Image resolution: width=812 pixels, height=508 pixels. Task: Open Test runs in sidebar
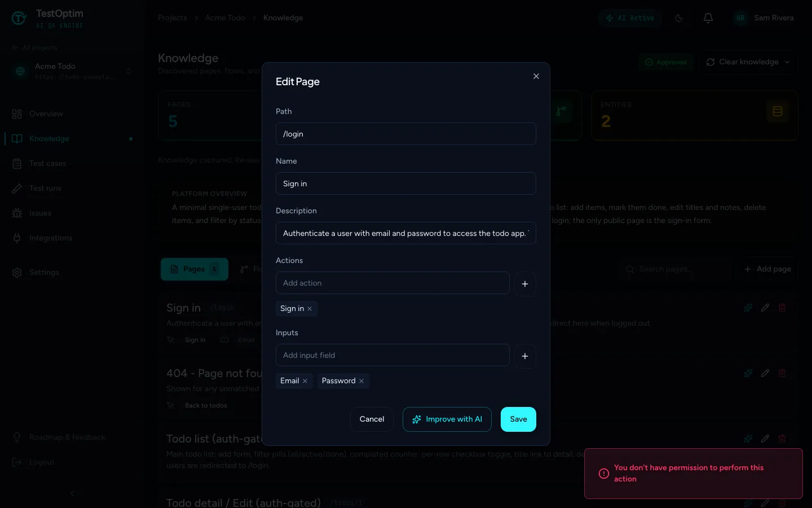click(72, 189)
